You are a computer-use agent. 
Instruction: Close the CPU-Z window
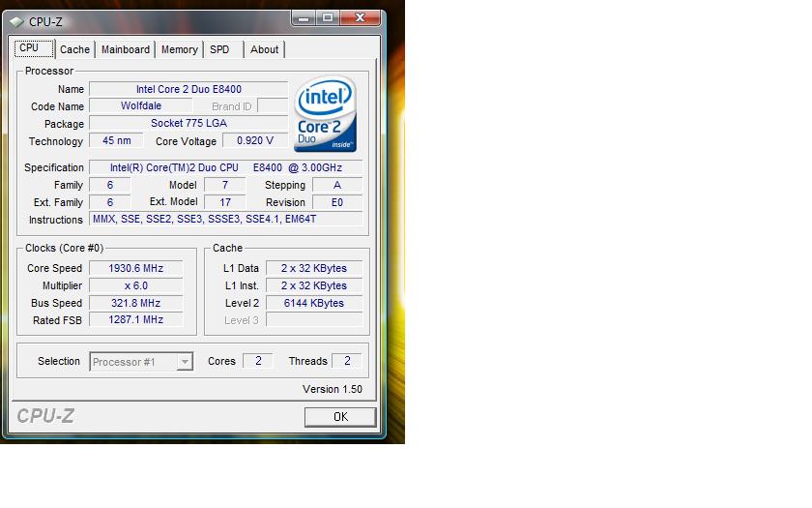[x=361, y=18]
